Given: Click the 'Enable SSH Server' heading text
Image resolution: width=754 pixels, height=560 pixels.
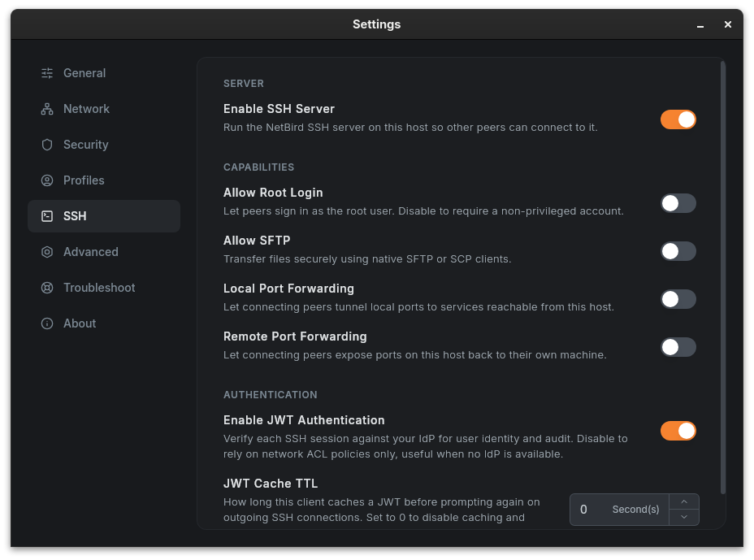Looking at the screenshot, I should coord(279,109).
